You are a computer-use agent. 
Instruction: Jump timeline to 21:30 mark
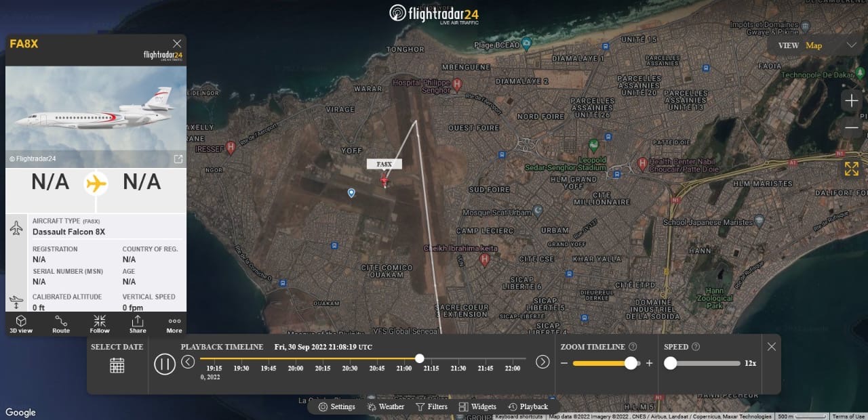click(x=458, y=369)
